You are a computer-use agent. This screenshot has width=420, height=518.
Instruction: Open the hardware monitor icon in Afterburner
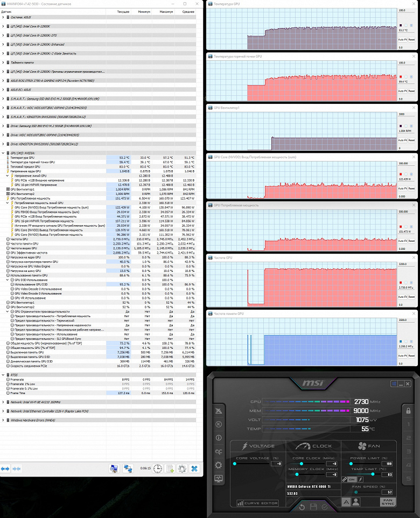pyautogui.click(x=219, y=478)
